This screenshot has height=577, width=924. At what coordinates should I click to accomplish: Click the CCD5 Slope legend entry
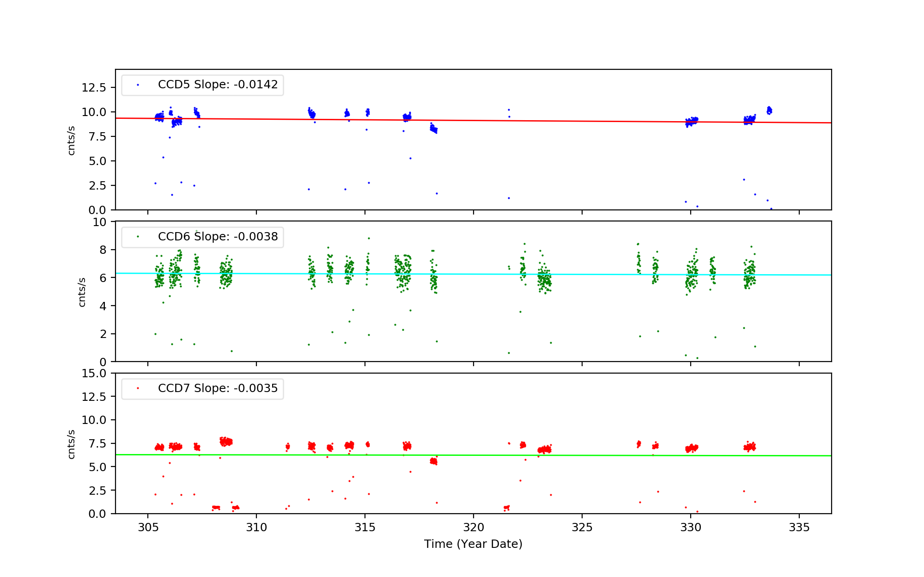click(218, 85)
